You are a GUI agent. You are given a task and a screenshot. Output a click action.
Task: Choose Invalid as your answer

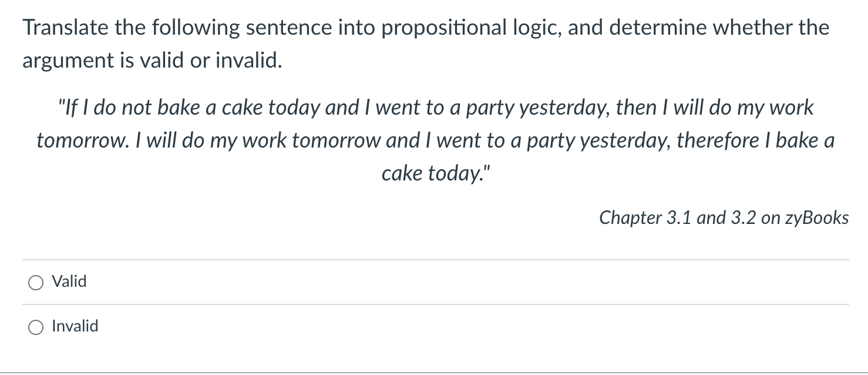74,327
